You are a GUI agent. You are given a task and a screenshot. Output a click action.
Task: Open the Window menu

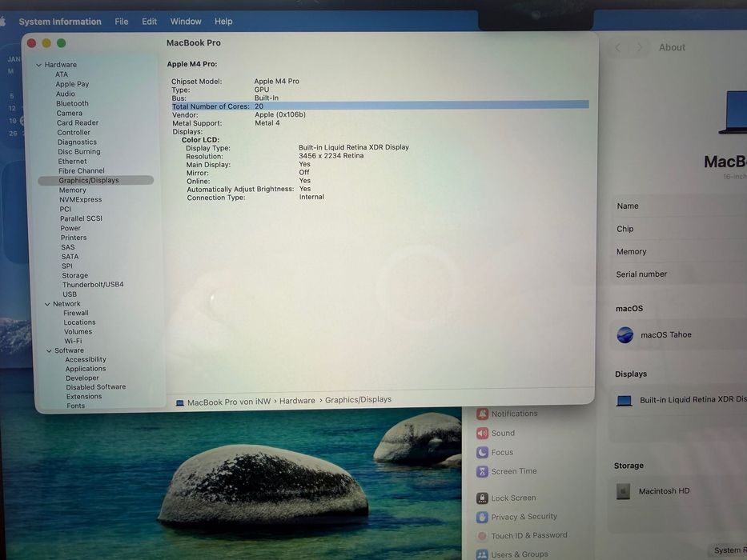point(186,22)
